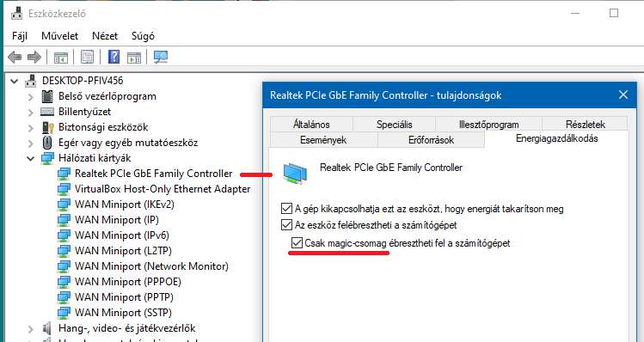This screenshot has width=644, height=342.
Task: Collapse the Hálózati kártyák tree node
Action: [30, 158]
